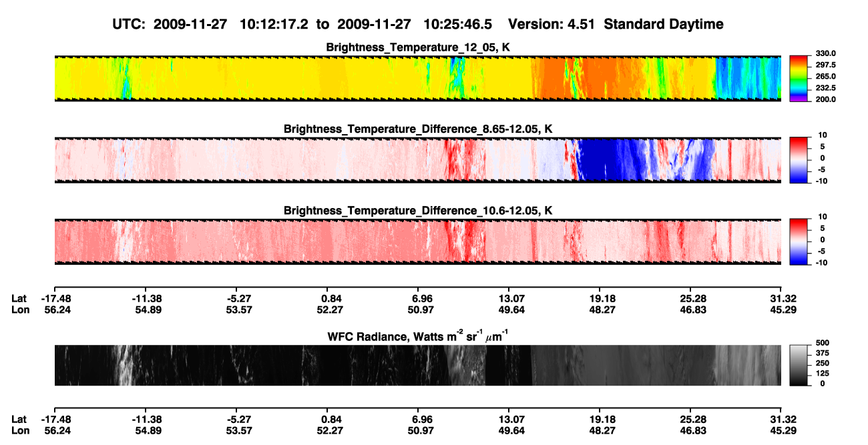Click latitude -17.48 on the axis above WFC Radiance

pos(55,298)
